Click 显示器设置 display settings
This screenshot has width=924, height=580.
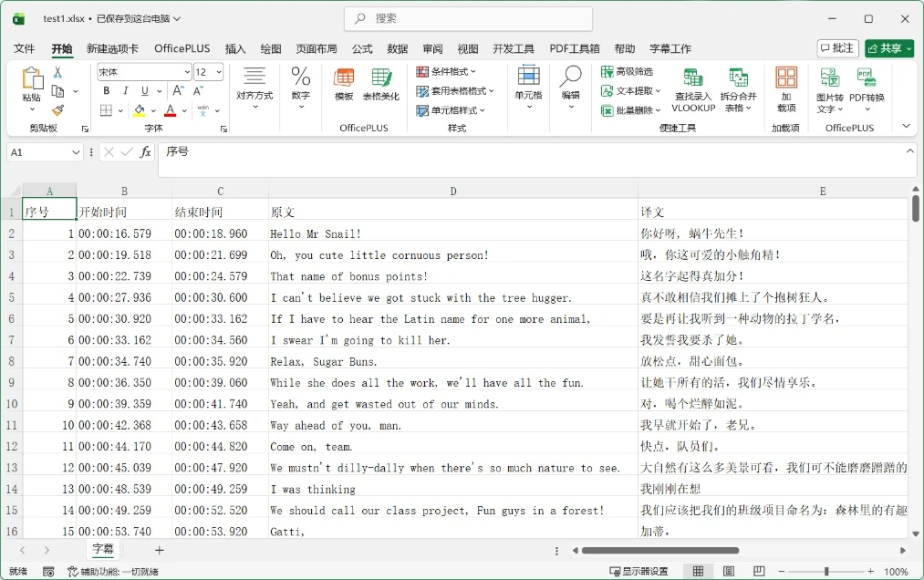coord(638,571)
